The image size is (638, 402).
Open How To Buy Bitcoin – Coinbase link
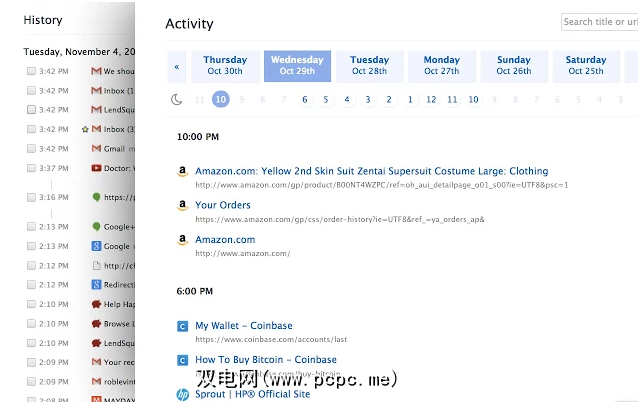tap(266, 360)
